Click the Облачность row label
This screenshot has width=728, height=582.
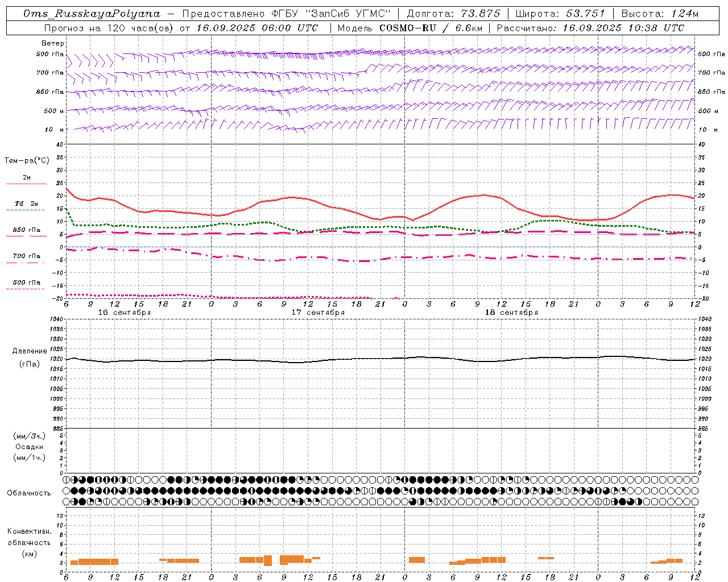click(x=29, y=493)
